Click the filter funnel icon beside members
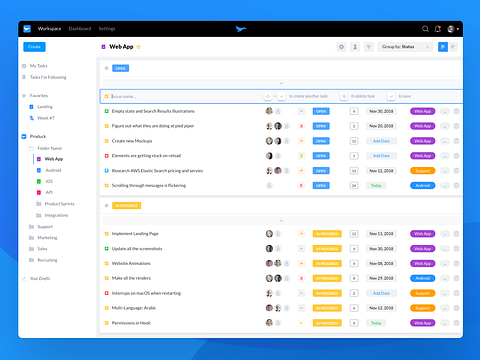Viewport: 480px width, 360px height. click(369, 47)
